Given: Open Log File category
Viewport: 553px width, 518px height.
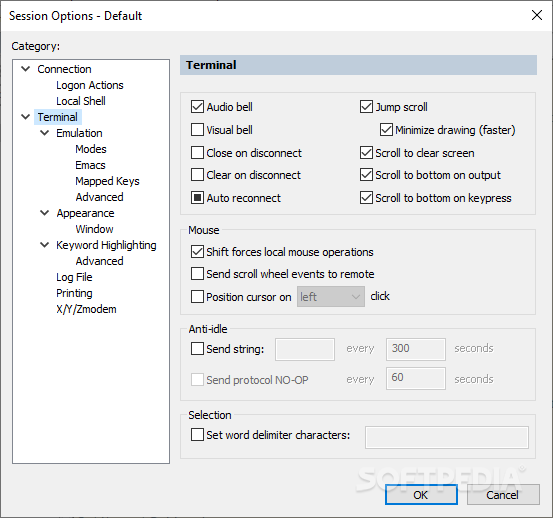Looking at the screenshot, I should click(74, 277).
